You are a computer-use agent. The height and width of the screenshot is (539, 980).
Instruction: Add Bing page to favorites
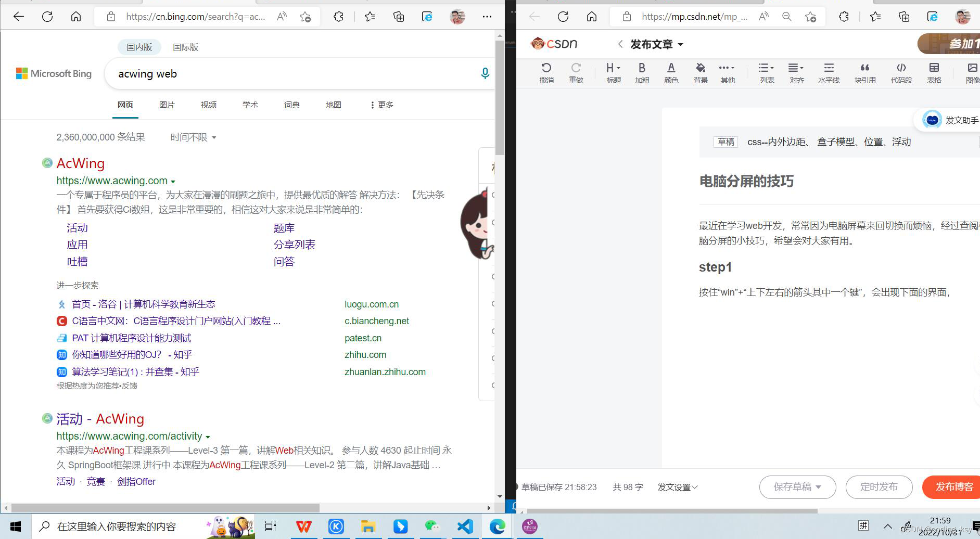click(x=305, y=17)
